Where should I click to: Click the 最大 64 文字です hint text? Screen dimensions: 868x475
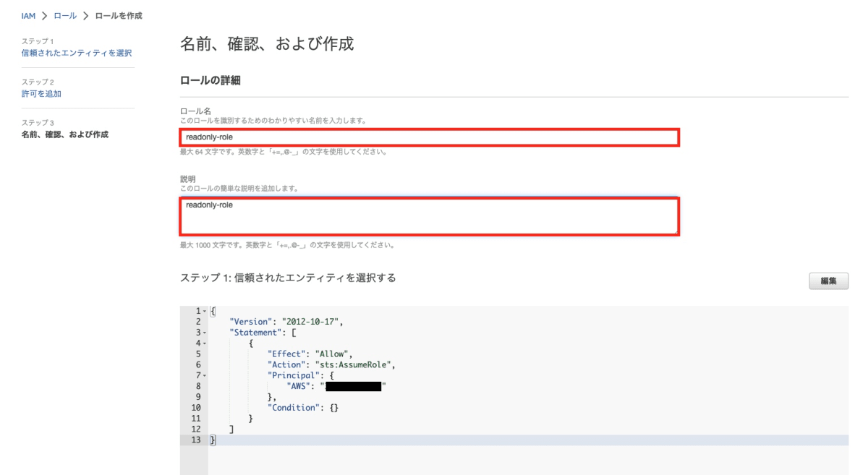283,153
